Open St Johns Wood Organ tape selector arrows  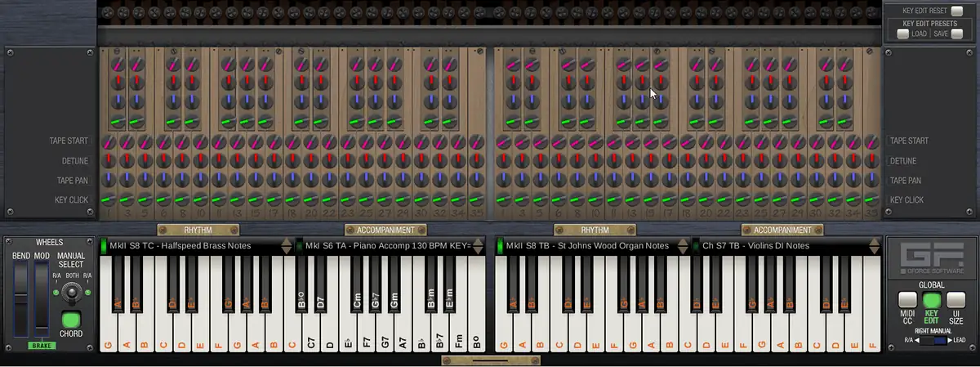coord(683,246)
